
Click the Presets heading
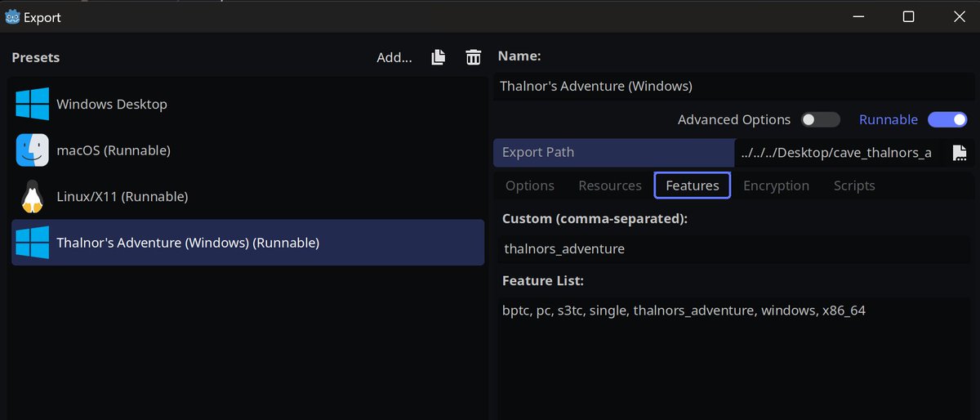tap(36, 57)
